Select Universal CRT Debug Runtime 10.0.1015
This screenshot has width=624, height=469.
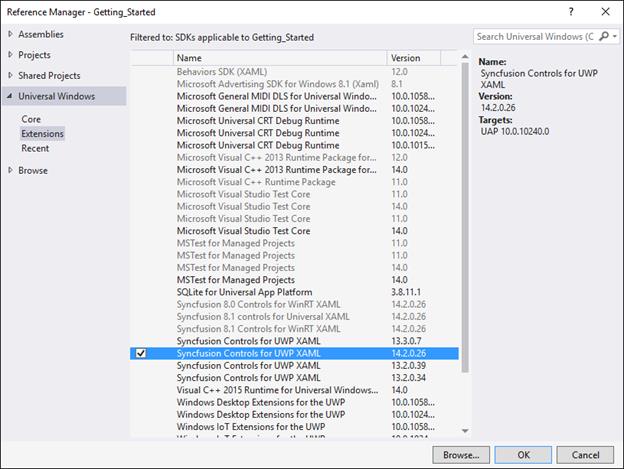tap(294, 145)
